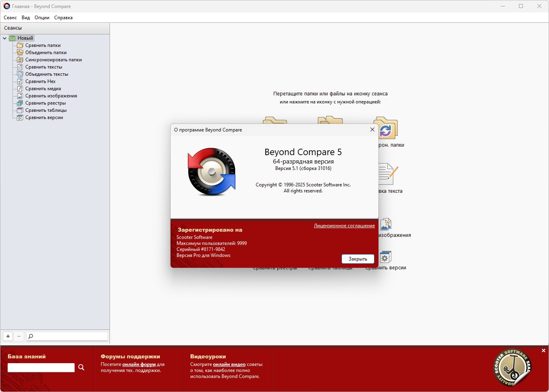Open the Справка menu
The height and width of the screenshot is (392, 549).
click(63, 18)
